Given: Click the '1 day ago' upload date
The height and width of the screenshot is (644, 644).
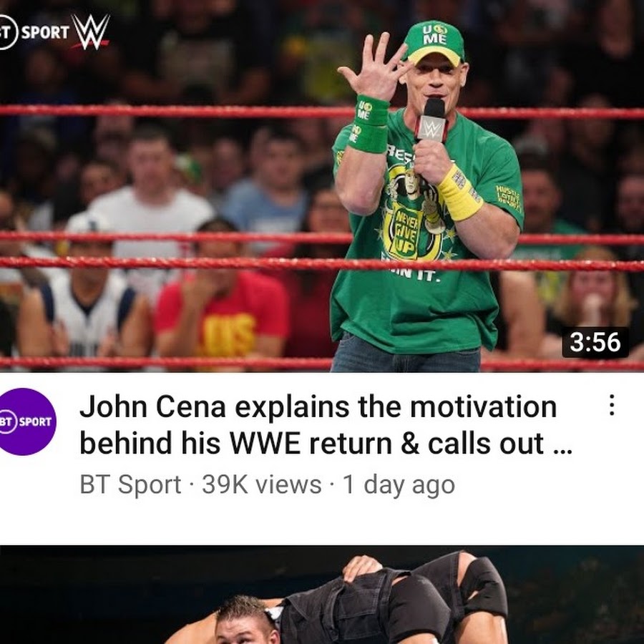Looking at the screenshot, I should click(399, 484).
